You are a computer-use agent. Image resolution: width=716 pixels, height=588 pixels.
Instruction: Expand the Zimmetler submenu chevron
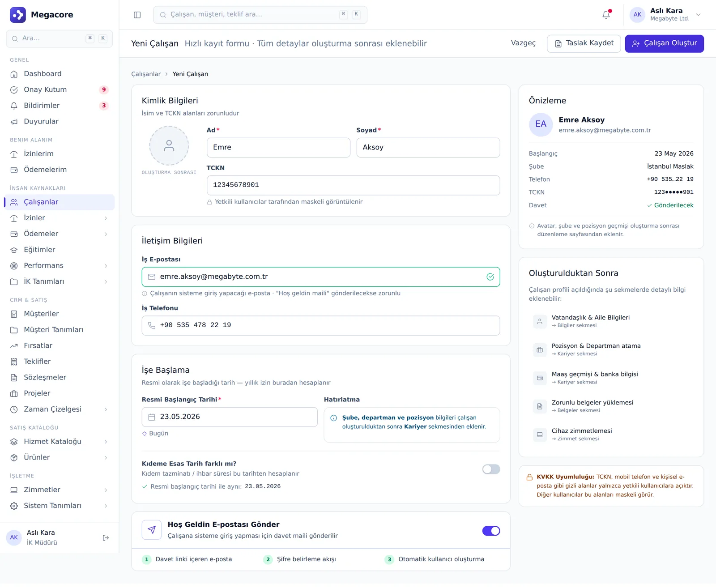[x=106, y=490]
